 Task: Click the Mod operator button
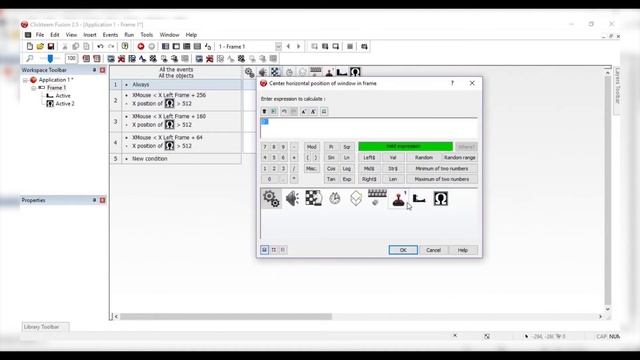[x=311, y=147]
